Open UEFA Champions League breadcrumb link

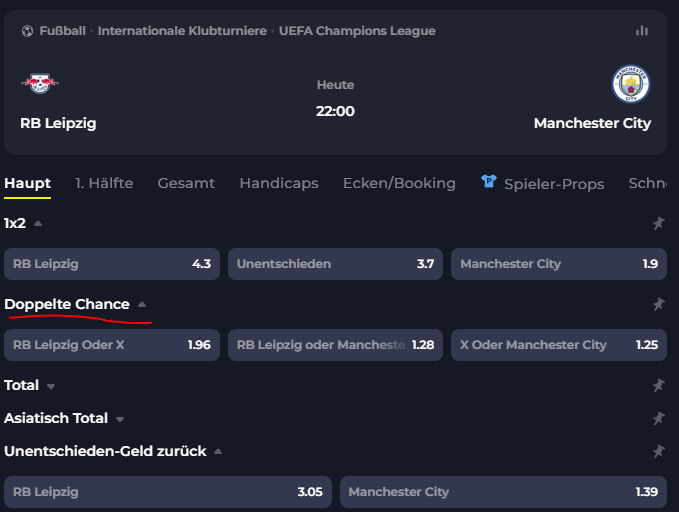click(357, 31)
